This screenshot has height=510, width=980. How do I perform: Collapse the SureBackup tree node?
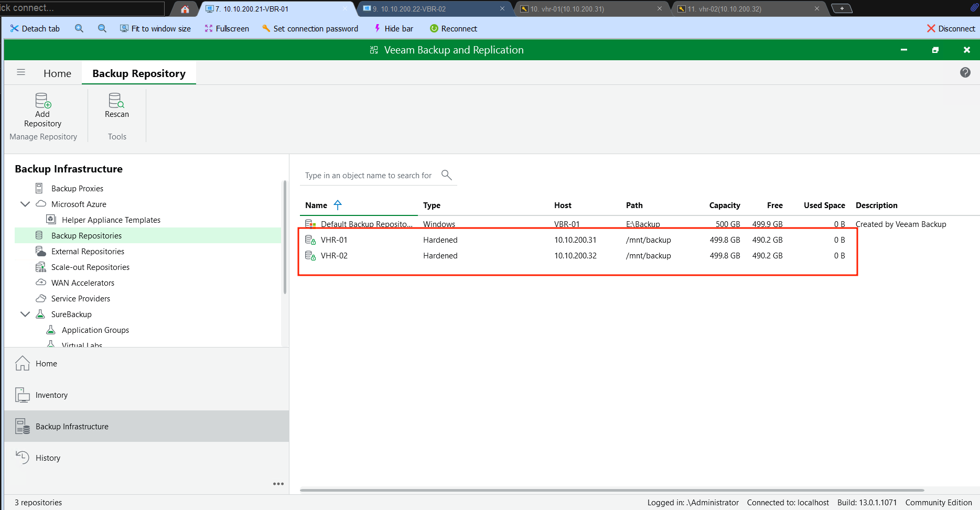(x=25, y=314)
